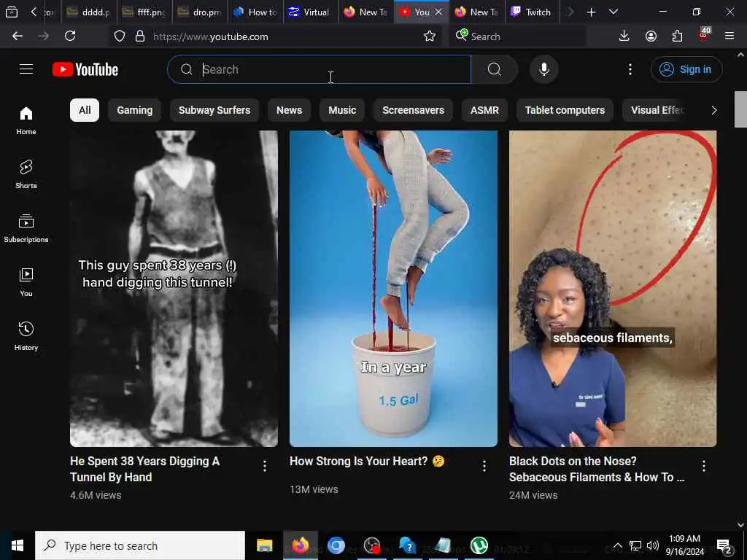The height and width of the screenshot is (560, 747).
Task: Open History from the sidebar
Action: click(x=26, y=336)
